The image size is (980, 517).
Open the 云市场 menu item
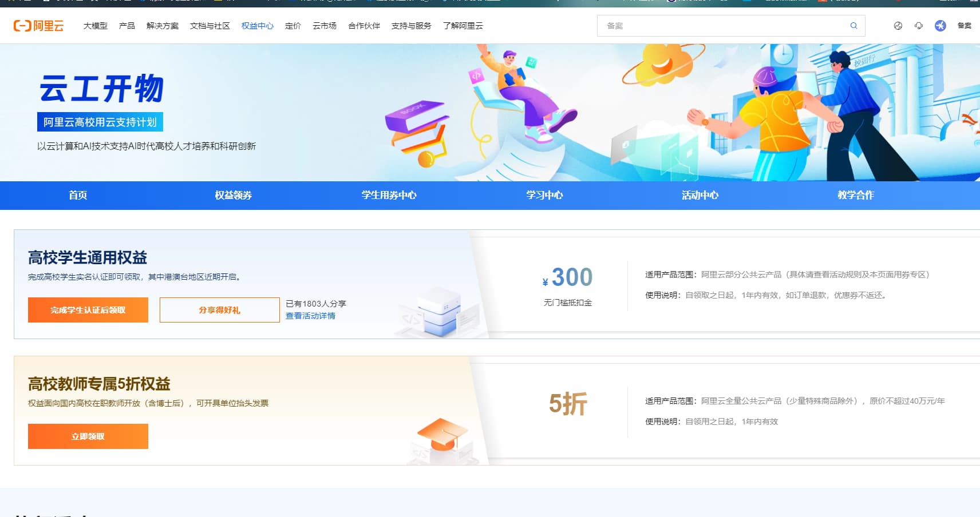(325, 26)
